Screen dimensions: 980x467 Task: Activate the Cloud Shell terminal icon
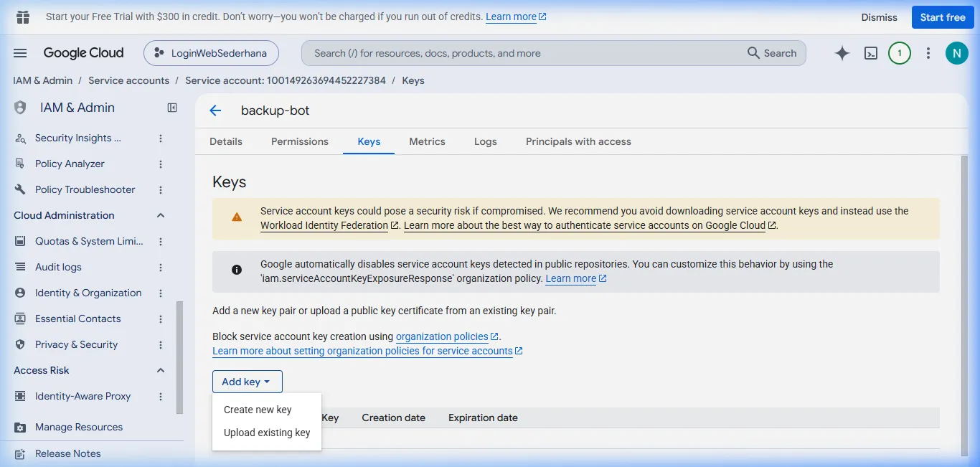(x=871, y=53)
